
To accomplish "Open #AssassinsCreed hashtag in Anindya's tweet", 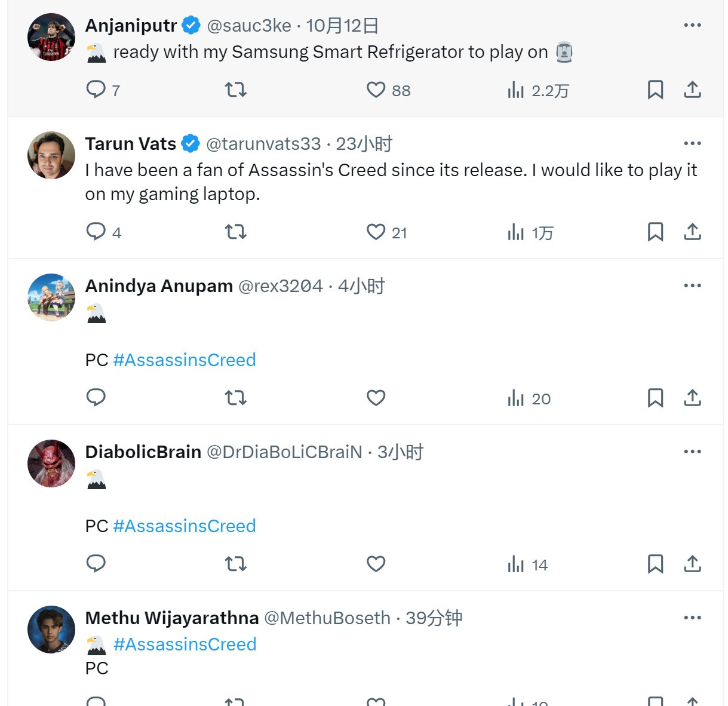I will 184,360.
